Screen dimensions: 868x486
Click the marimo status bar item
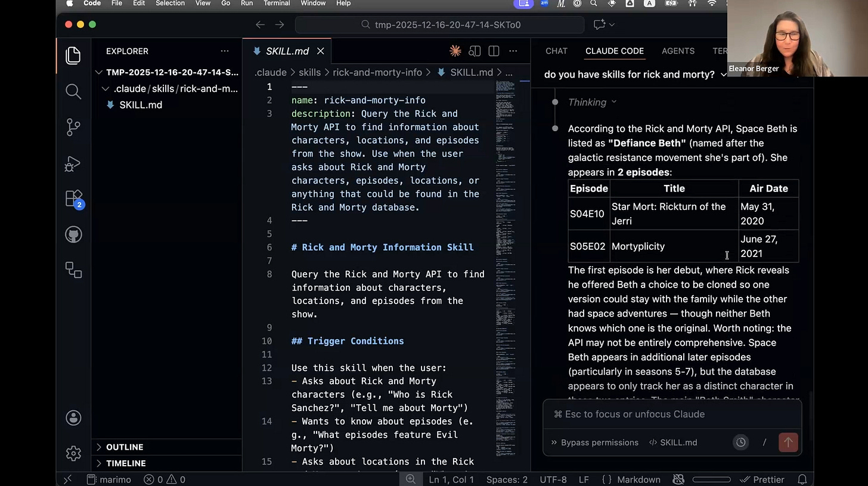point(109,479)
